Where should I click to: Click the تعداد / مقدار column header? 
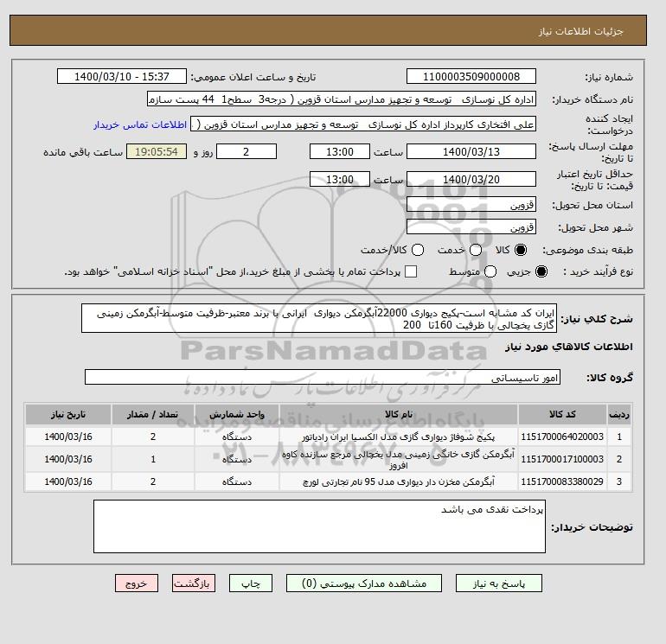tap(153, 414)
